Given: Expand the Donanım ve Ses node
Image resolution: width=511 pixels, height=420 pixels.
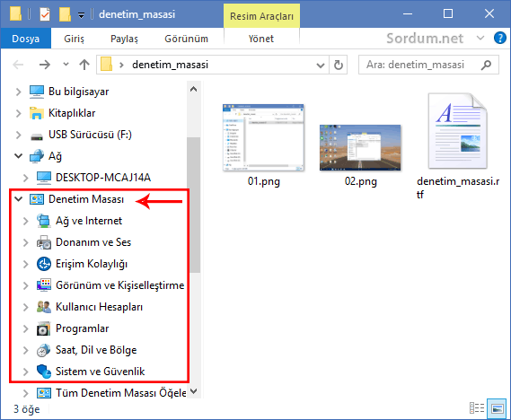Looking at the screenshot, I should [25, 242].
